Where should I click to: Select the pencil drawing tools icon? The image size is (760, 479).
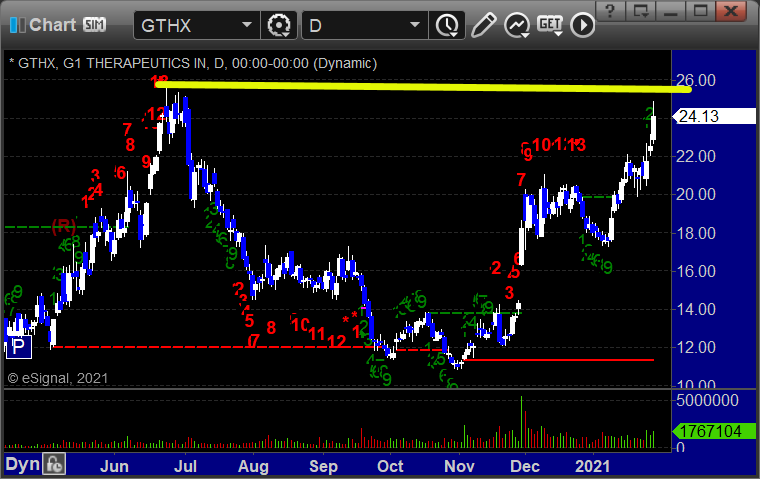click(x=483, y=25)
